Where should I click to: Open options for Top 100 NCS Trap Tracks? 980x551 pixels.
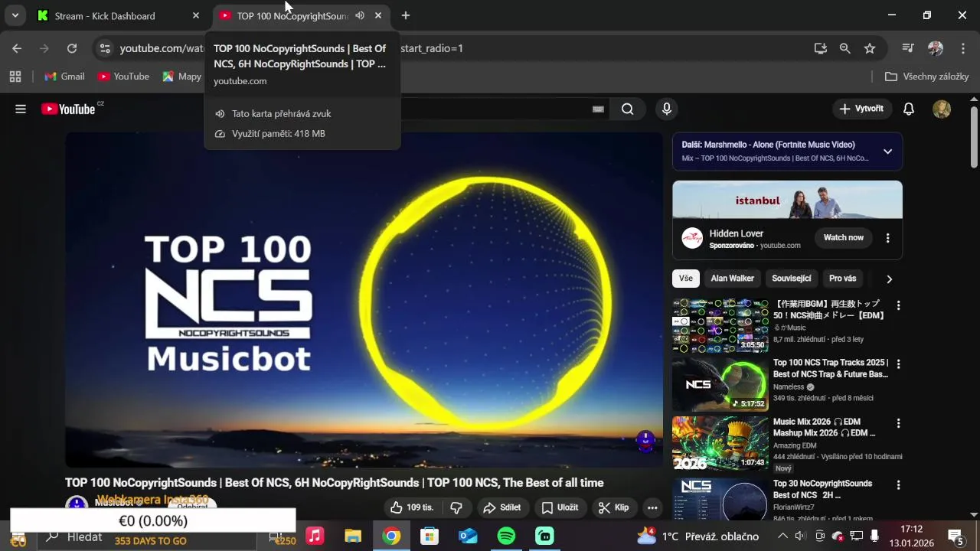(899, 364)
